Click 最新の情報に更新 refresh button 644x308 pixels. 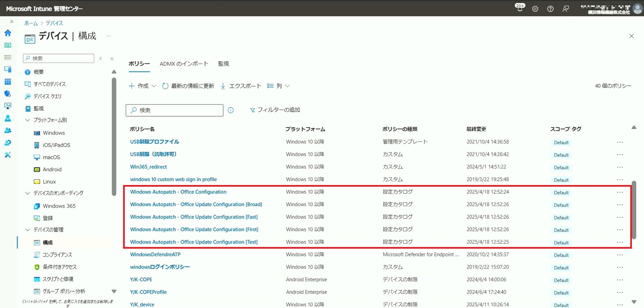(188, 86)
